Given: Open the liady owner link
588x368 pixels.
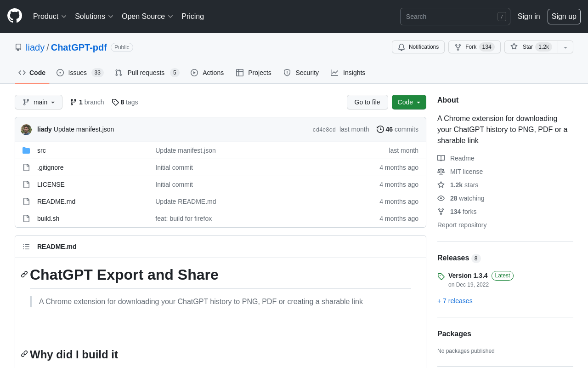Looking at the screenshot, I should point(35,47).
